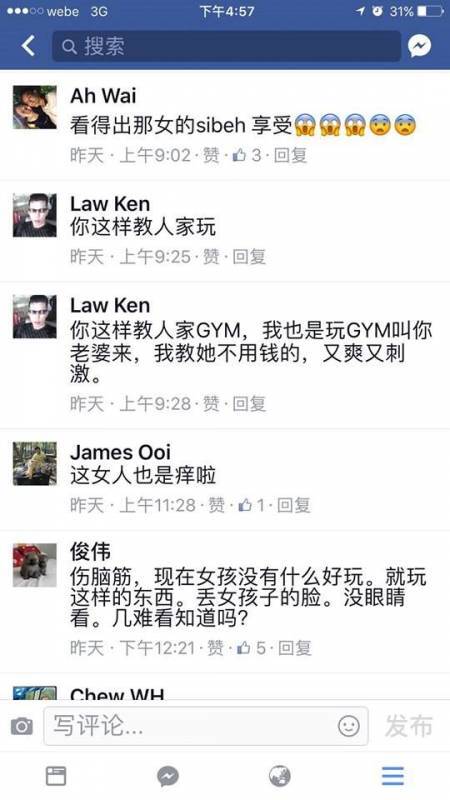This screenshot has height=800, width=450.
Task: Open the notifications globe tab
Action: 280,776
